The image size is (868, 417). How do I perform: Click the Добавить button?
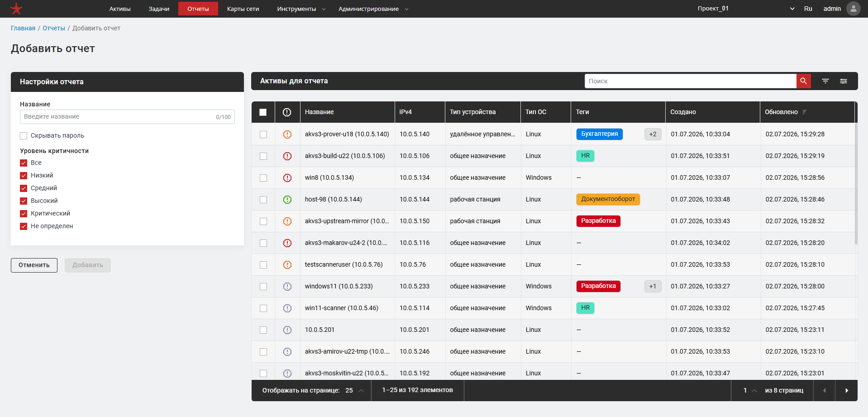pyautogui.click(x=88, y=265)
